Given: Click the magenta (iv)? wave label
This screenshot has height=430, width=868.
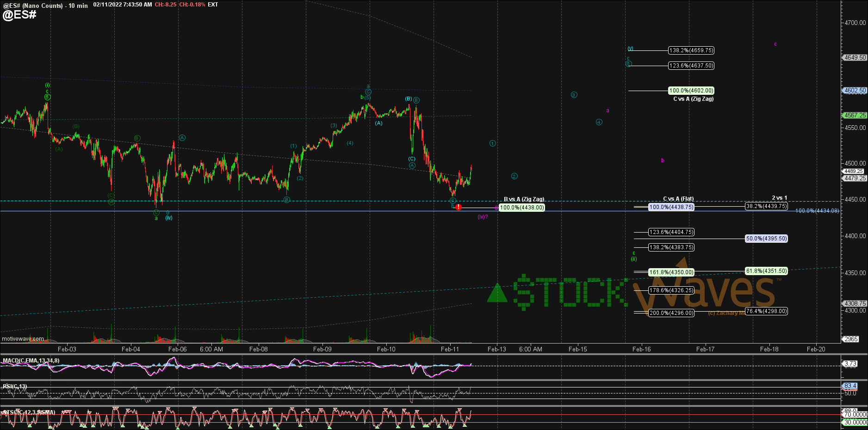Looking at the screenshot, I should (x=483, y=216).
